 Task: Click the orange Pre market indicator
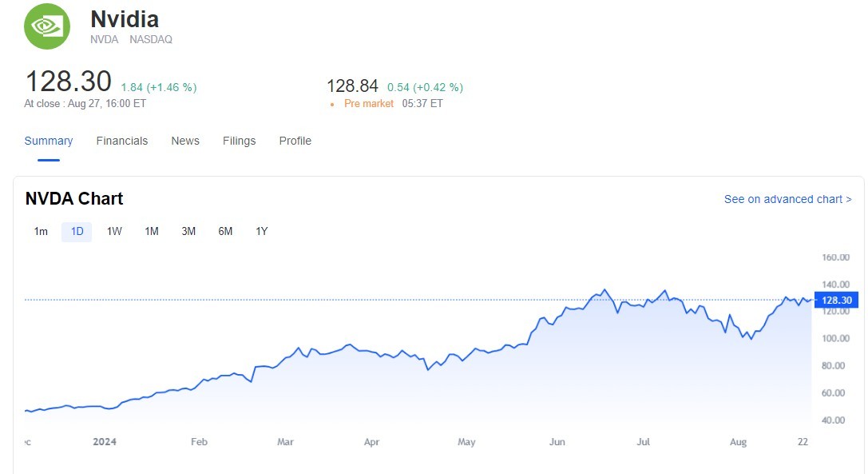[x=368, y=104]
